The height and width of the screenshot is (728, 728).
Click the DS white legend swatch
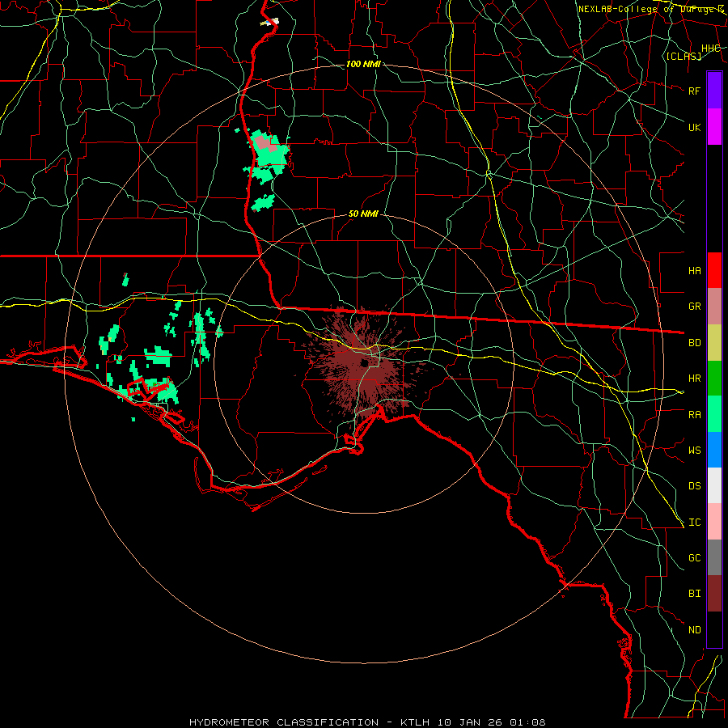[x=714, y=485]
